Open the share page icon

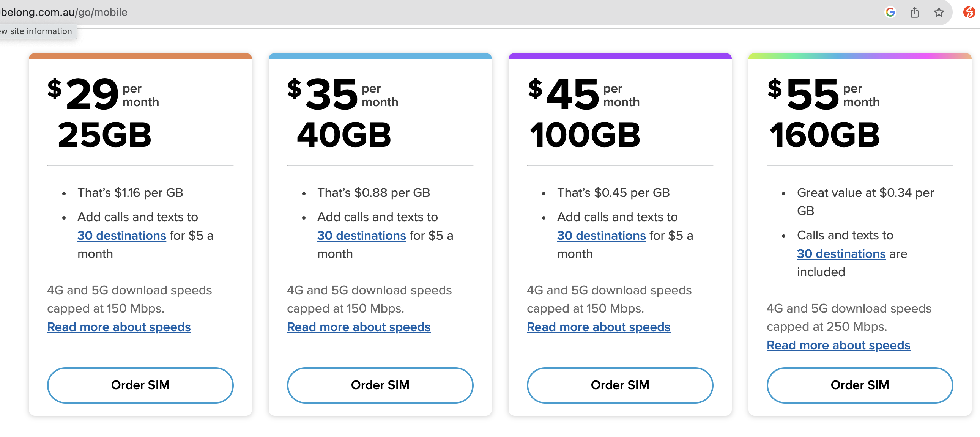point(915,12)
